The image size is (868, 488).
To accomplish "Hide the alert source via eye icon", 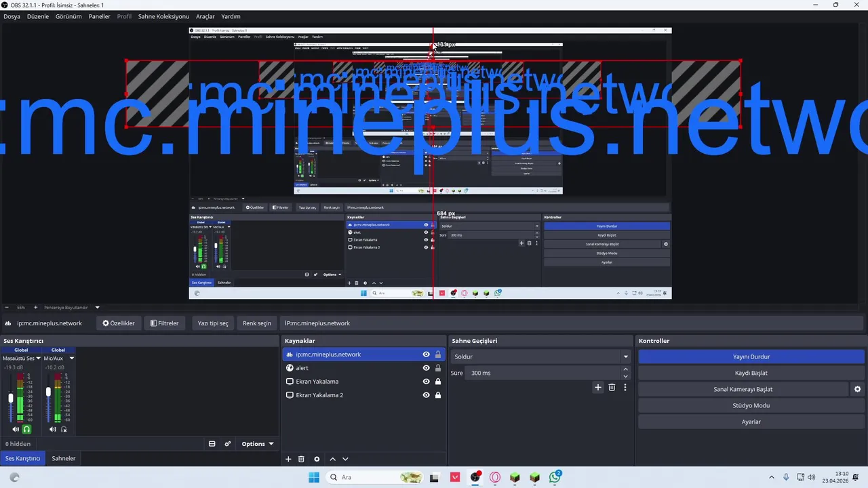I will 426,368.
